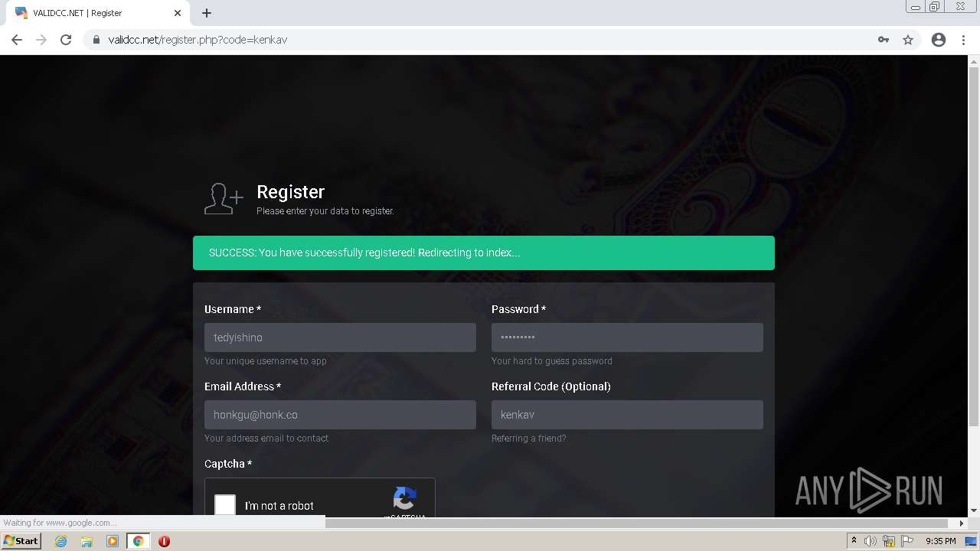The height and width of the screenshot is (551, 980).
Task: Click the show desktop button
Action: point(972,541)
